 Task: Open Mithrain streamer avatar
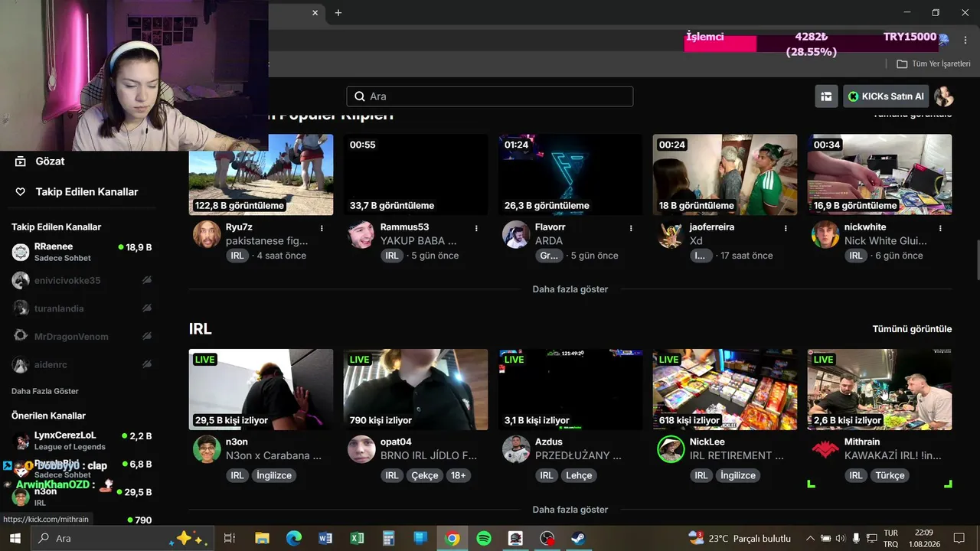[x=825, y=449]
